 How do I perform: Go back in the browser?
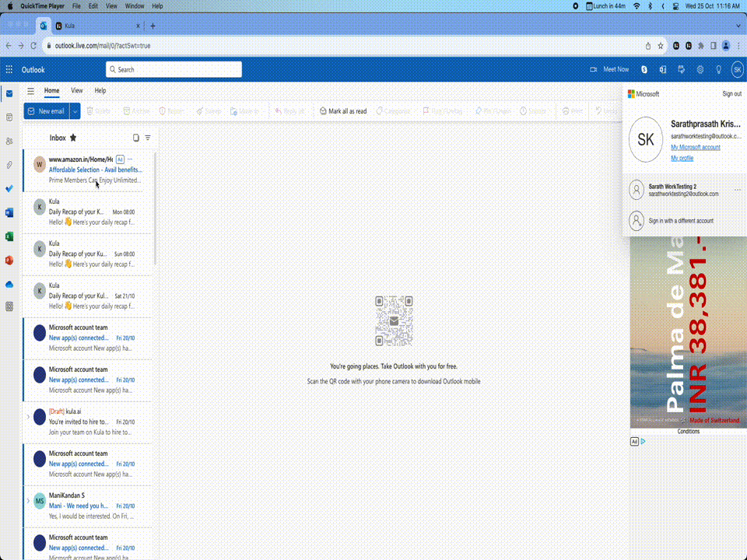click(9, 46)
